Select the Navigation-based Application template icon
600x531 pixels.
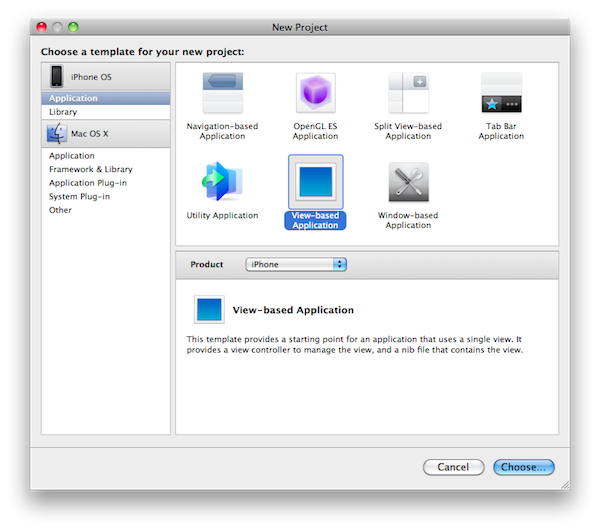point(223,93)
